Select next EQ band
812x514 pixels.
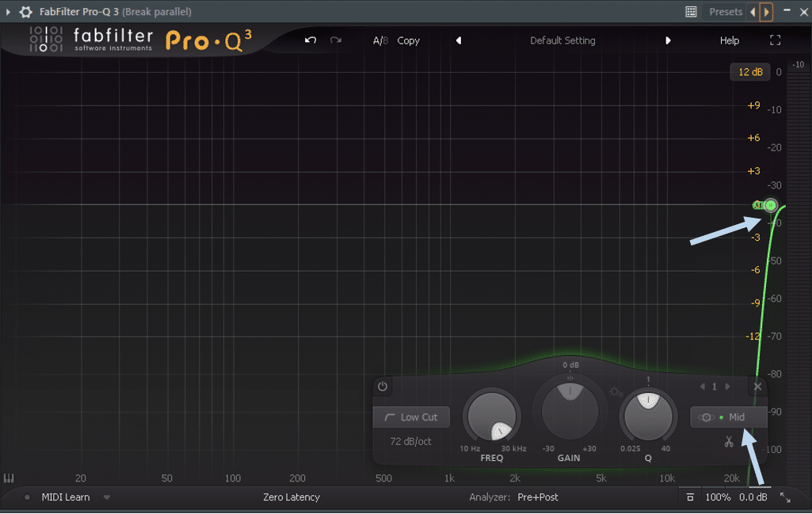tap(727, 386)
